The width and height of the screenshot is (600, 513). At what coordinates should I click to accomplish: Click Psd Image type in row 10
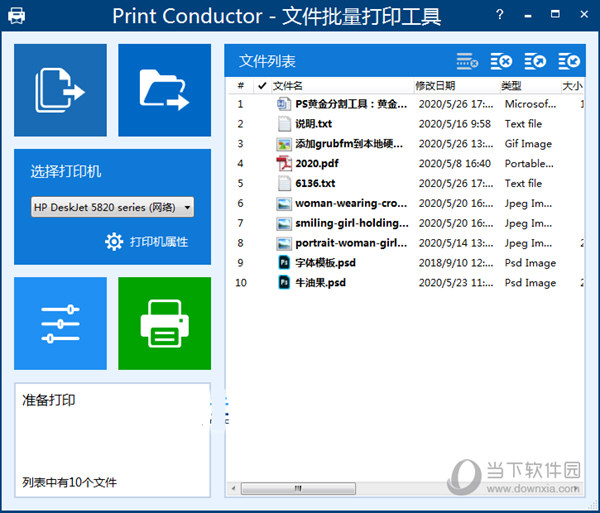click(530, 283)
